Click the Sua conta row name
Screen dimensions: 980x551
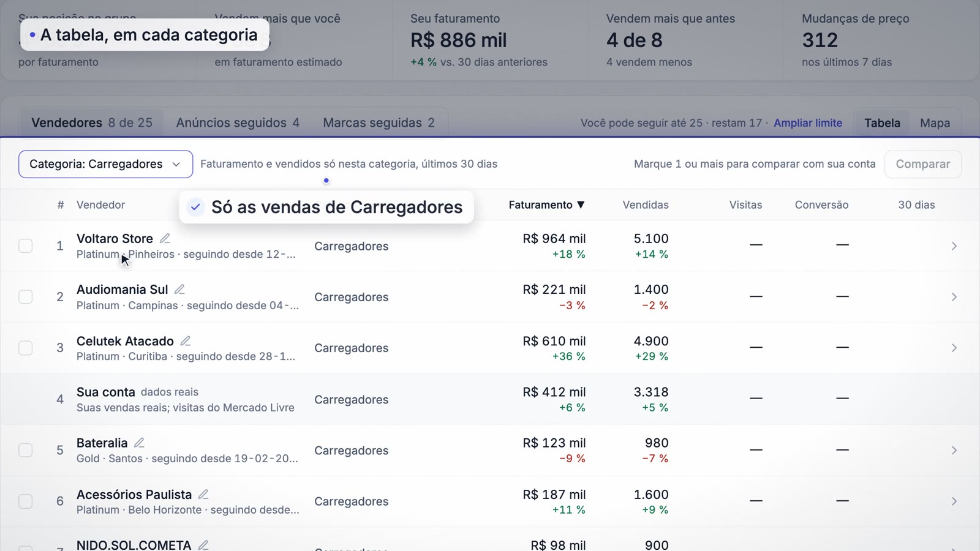(105, 392)
